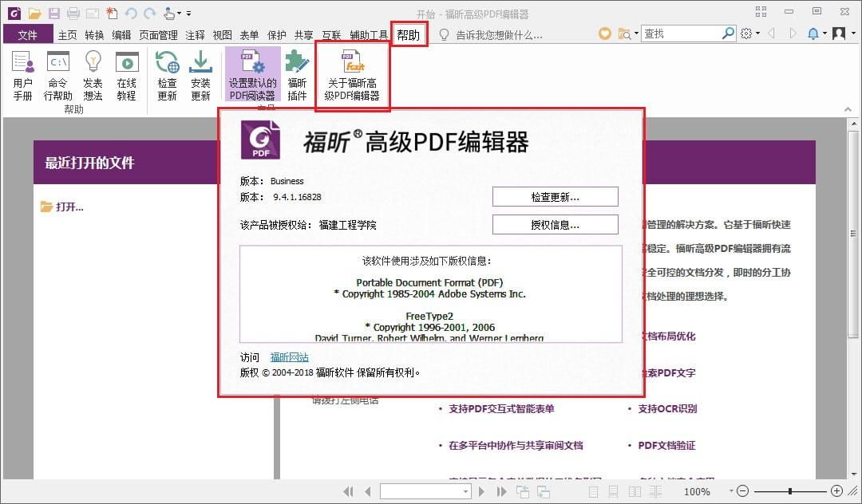This screenshot has height=504, width=862.
Task: Click the ribbon display mode icon in title bar
Action: tap(761, 11)
